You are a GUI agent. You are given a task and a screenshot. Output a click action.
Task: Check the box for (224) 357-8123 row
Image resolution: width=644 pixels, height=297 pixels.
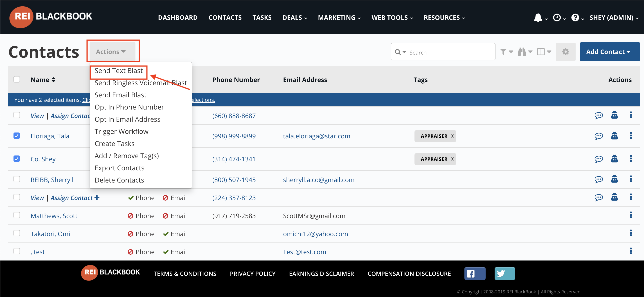(16, 197)
